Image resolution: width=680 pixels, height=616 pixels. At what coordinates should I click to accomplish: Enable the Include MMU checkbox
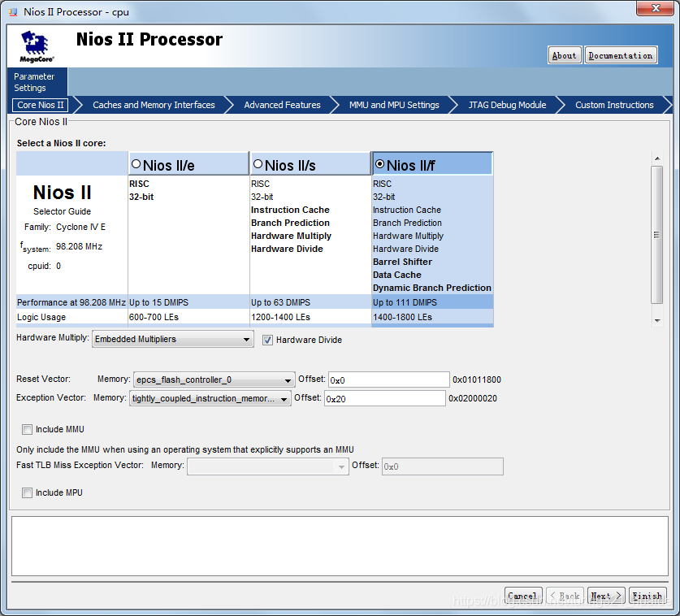(27, 429)
